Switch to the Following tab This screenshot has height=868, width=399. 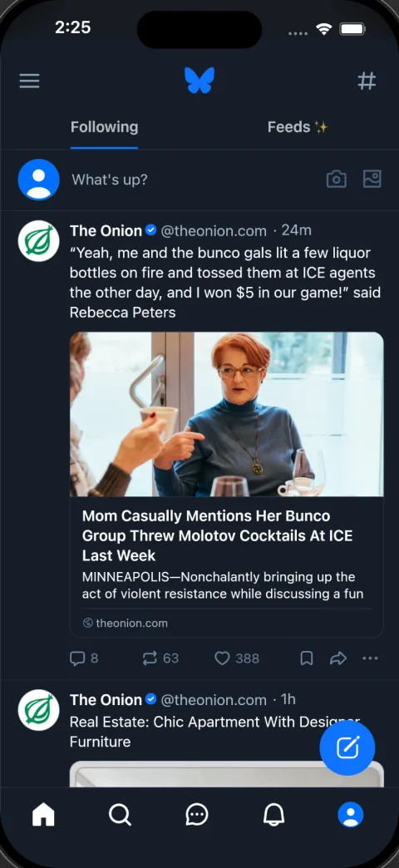pos(104,127)
